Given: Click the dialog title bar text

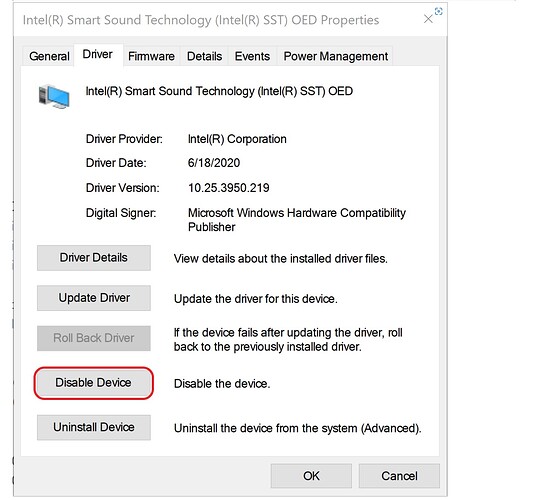Looking at the screenshot, I should [201, 20].
